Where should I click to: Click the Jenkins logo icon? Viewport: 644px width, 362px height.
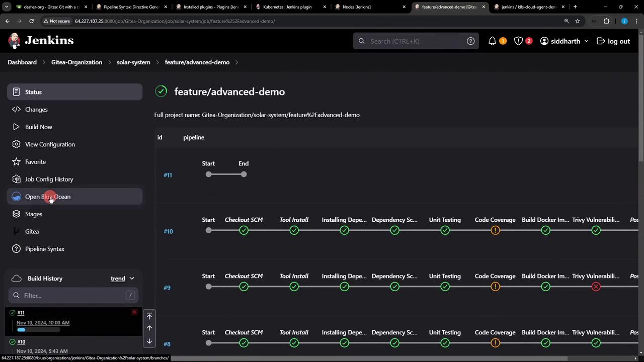tap(15, 41)
